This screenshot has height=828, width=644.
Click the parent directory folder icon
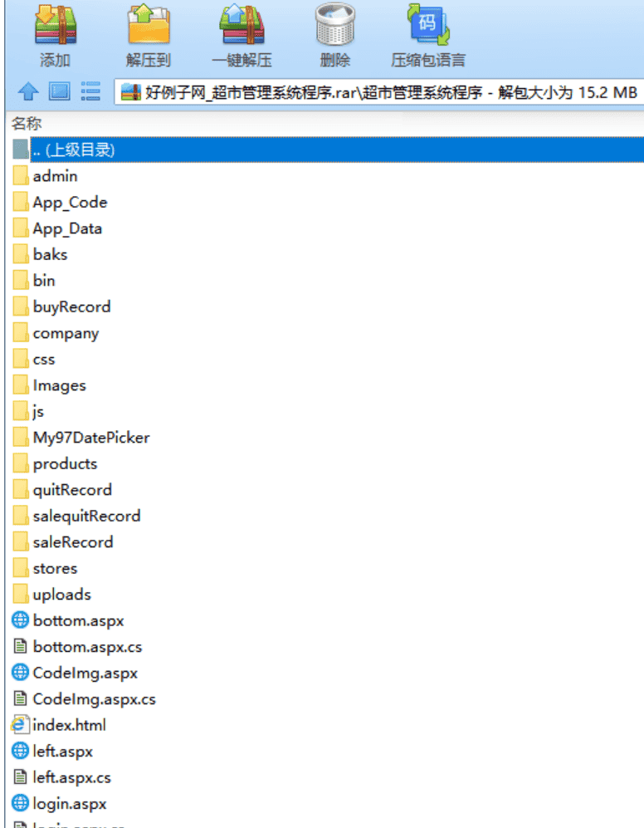click(x=21, y=150)
